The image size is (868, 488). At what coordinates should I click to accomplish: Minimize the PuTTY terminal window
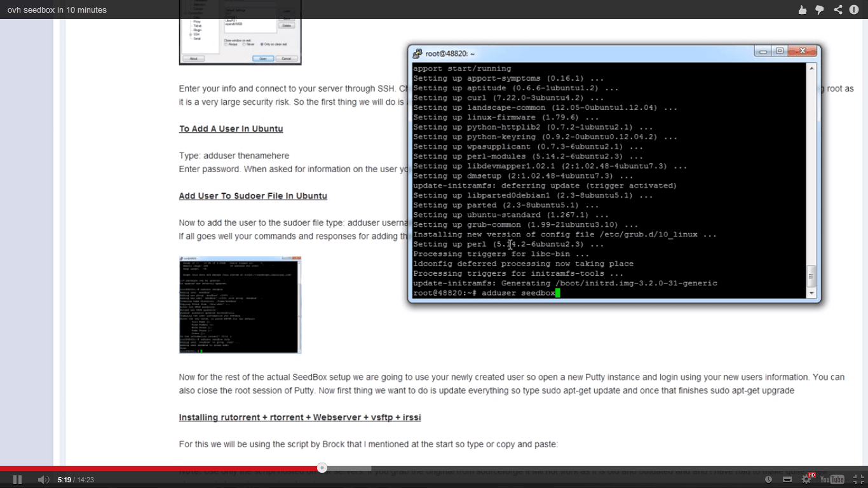pyautogui.click(x=763, y=51)
